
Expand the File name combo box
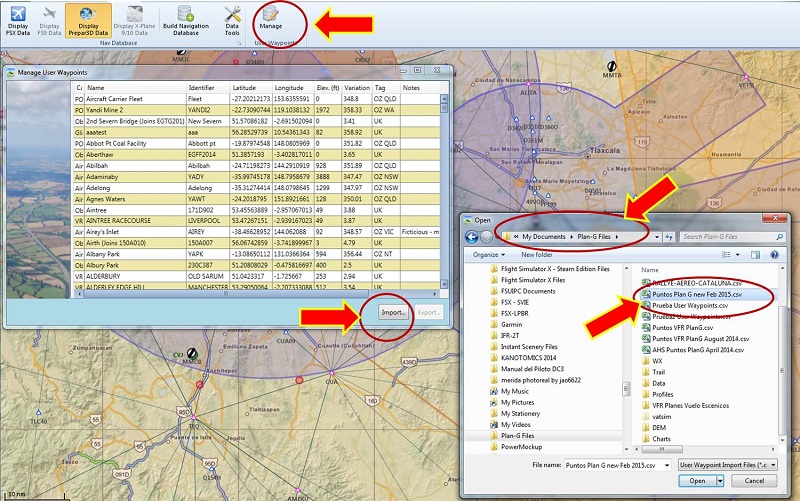pyautogui.click(x=667, y=465)
